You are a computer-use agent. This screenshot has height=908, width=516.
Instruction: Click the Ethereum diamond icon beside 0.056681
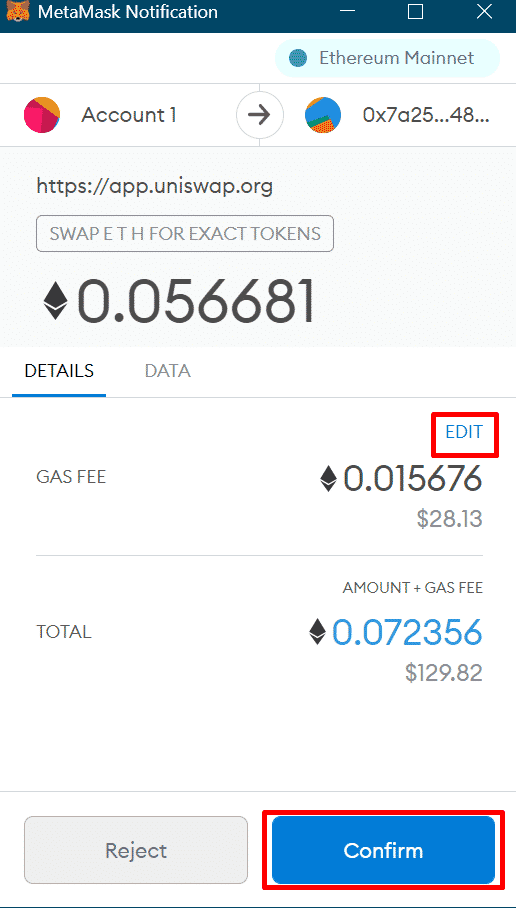[x=56, y=301]
